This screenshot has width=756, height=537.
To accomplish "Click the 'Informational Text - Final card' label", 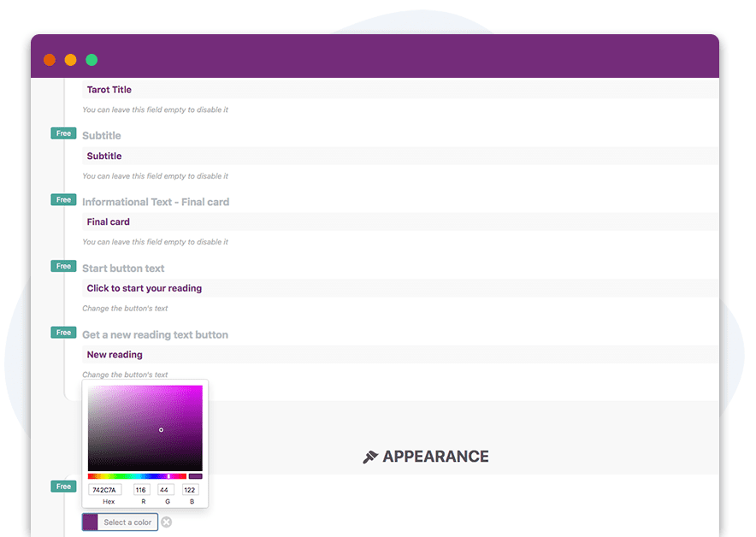I will coord(156,202).
